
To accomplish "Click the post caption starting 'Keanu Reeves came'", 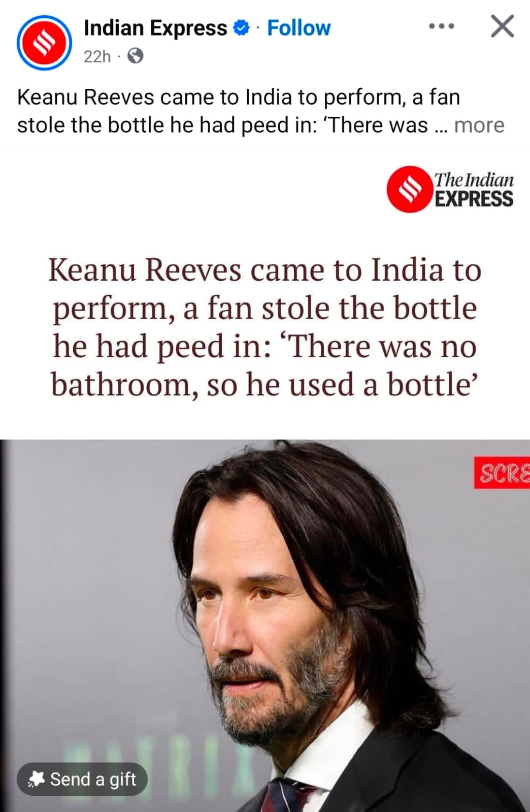I will pyautogui.click(x=260, y=111).
